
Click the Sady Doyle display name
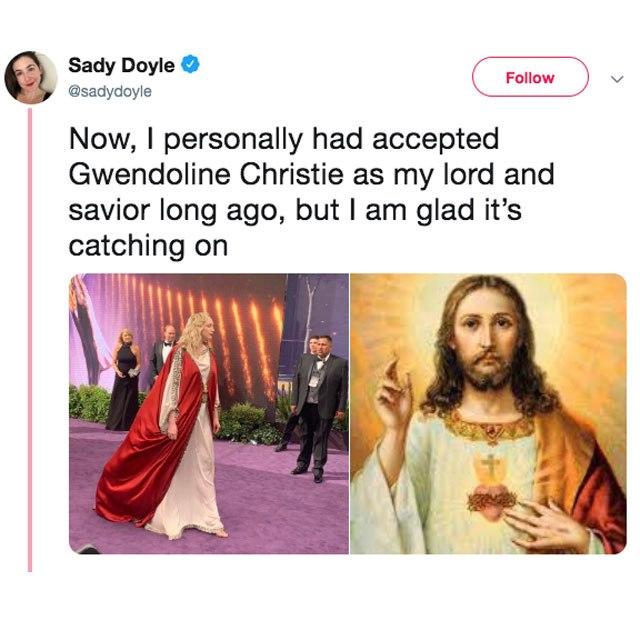tap(122, 65)
